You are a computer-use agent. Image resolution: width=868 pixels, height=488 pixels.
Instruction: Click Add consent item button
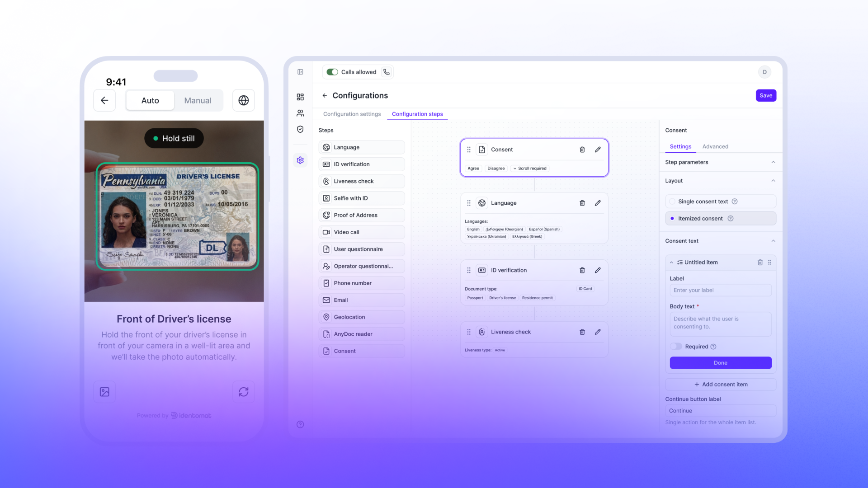click(x=721, y=385)
